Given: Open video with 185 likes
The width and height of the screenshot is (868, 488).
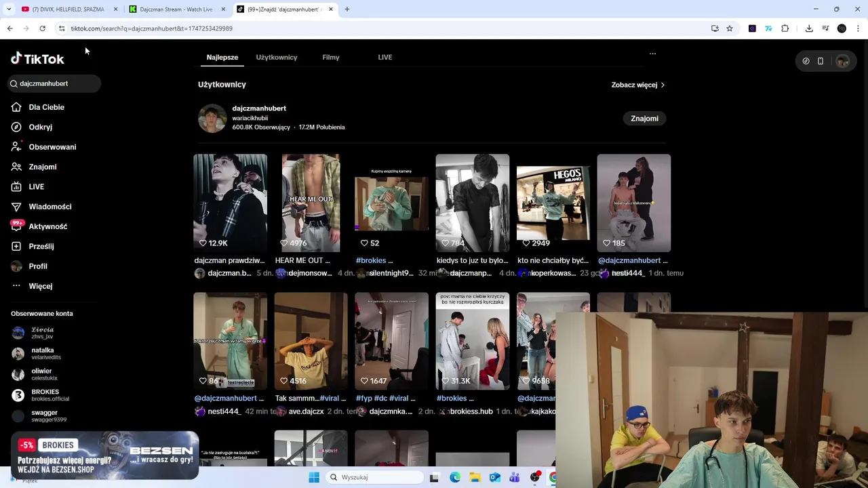Looking at the screenshot, I should click(634, 203).
